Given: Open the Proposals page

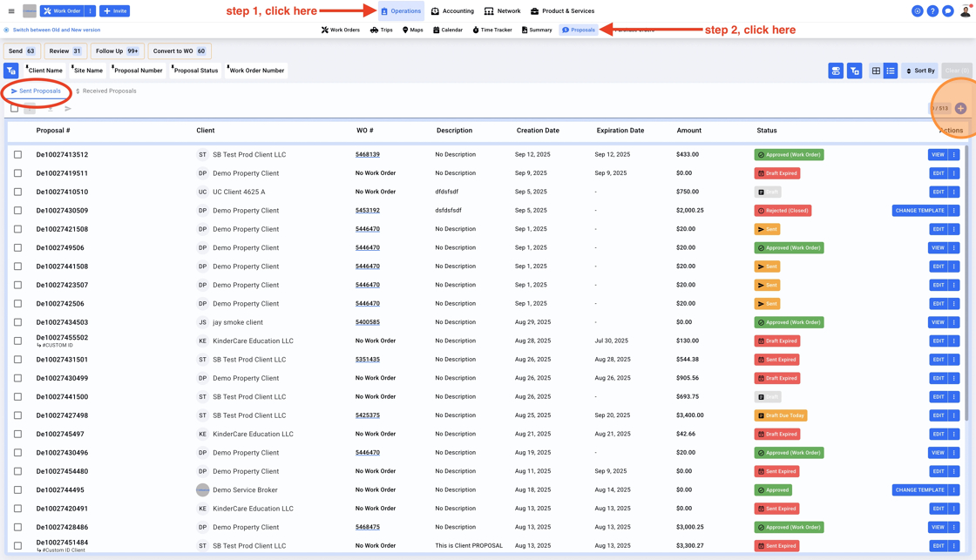Looking at the screenshot, I should click(x=579, y=30).
